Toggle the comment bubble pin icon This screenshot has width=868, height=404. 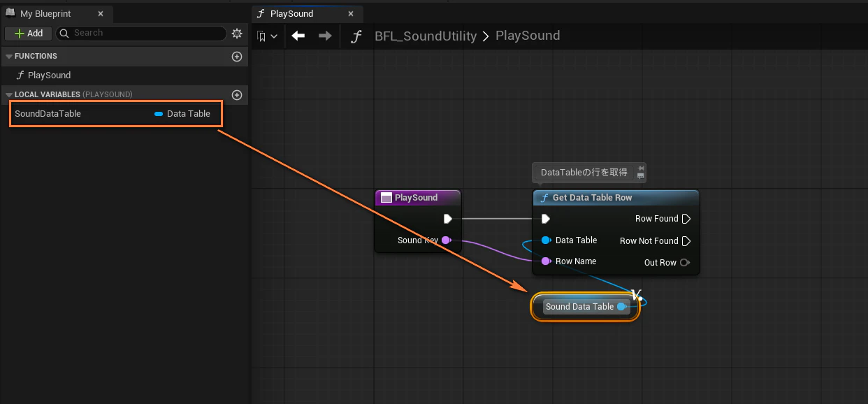point(640,168)
